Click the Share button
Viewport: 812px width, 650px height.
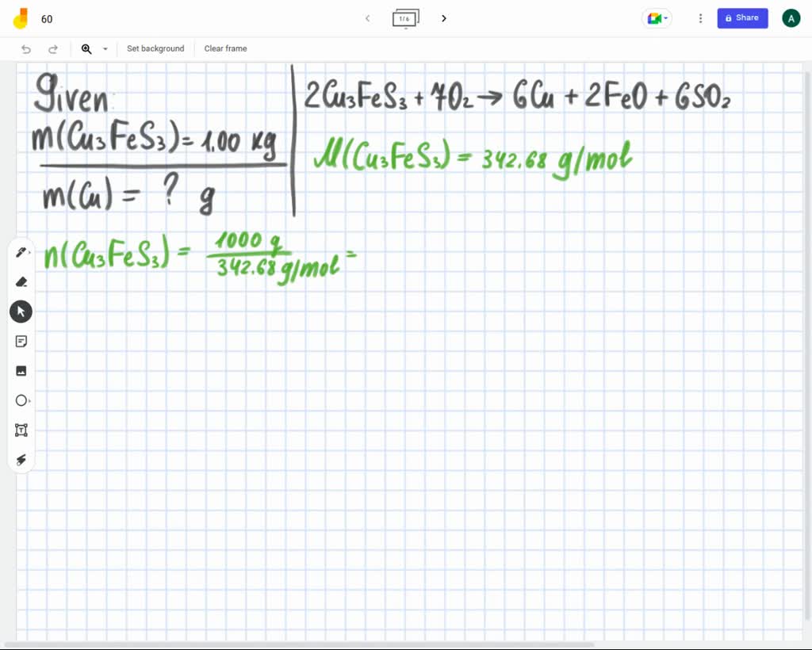pyautogui.click(x=742, y=18)
